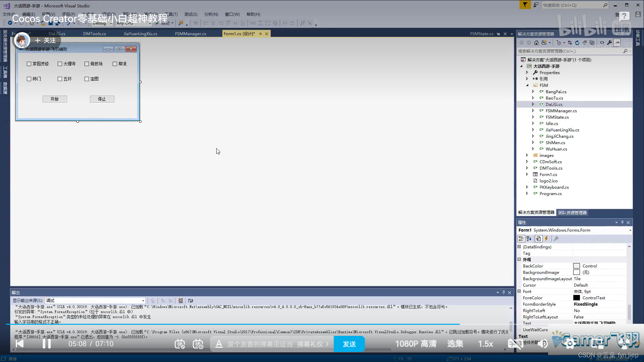Collapse the FSM folder

coord(527,85)
